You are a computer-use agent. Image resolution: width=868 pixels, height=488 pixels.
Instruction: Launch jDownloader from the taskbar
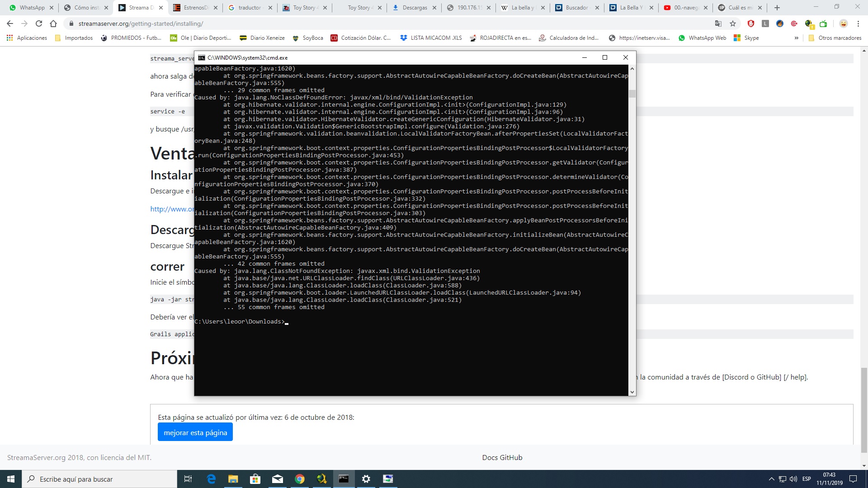tap(321, 479)
